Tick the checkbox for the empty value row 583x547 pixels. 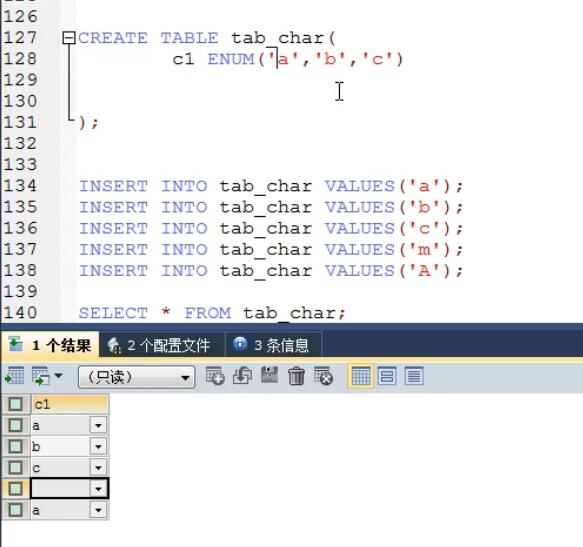point(15,489)
